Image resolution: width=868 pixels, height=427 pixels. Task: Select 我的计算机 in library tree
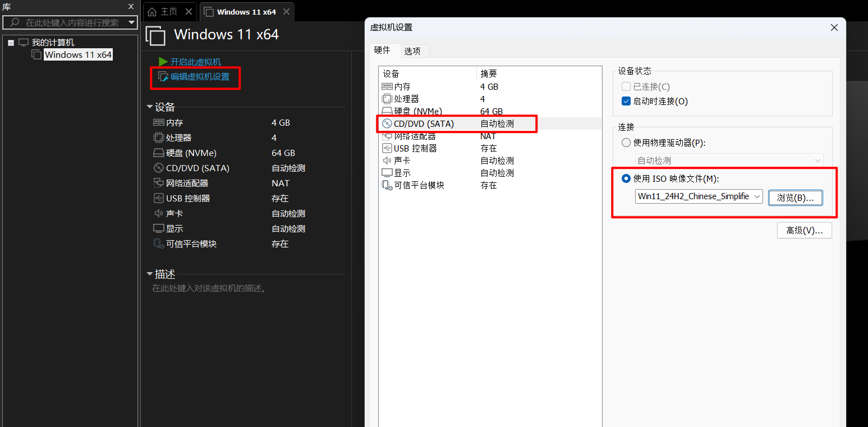(x=53, y=42)
